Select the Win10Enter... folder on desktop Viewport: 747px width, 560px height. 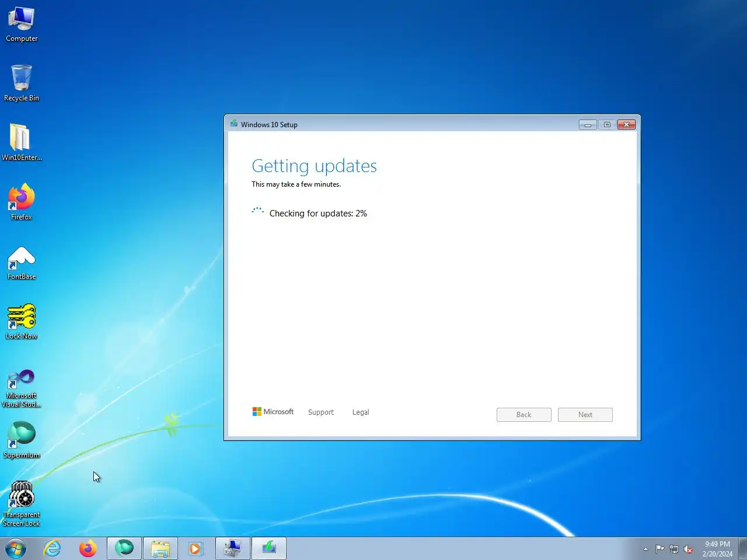click(x=22, y=142)
